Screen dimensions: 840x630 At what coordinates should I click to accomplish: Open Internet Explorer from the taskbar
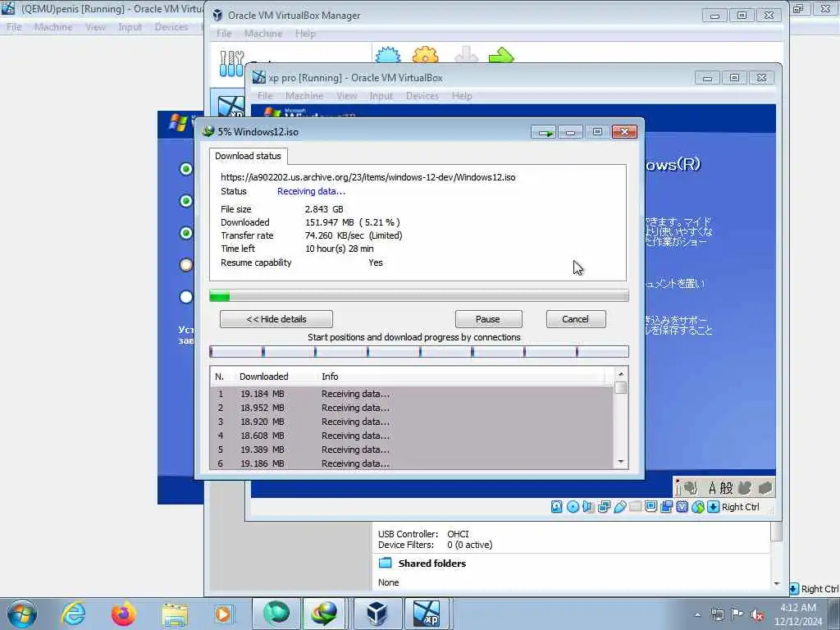click(x=73, y=614)
